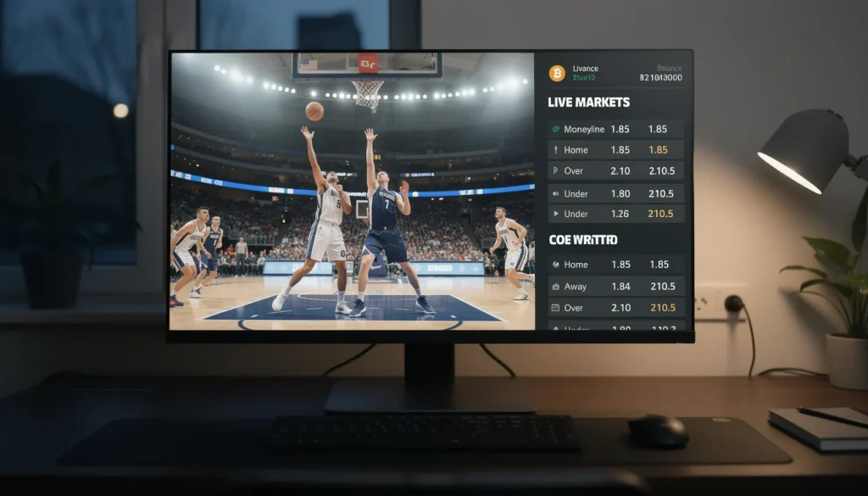The height and width of the screenshot is (496, 868).
Task: Pick the first 1.85 odds in Moneyline row
Action: (620, 130)
